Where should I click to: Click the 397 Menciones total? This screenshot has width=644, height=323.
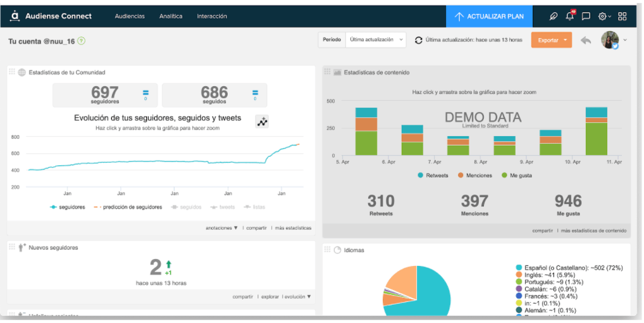pos(474,201)
